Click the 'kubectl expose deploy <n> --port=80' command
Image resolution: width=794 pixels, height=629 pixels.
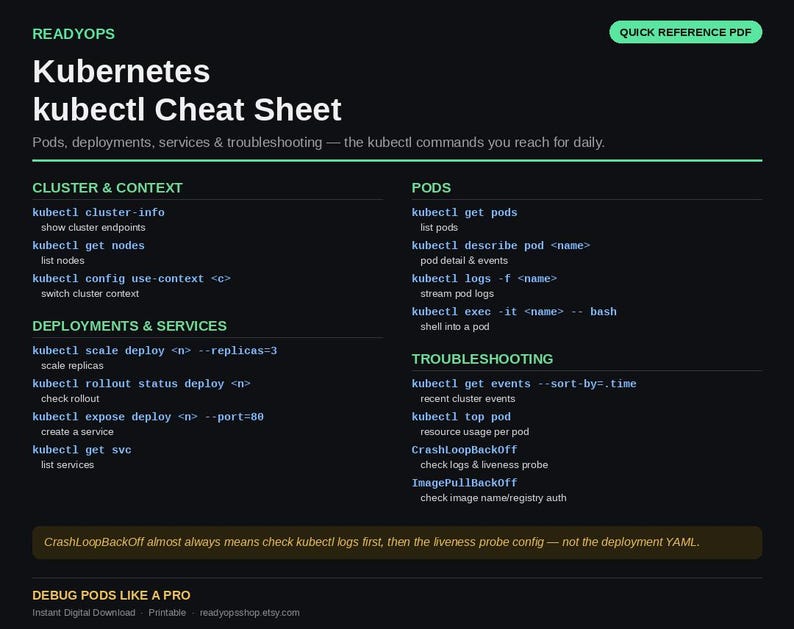pyautogui.click(x=148, y=417)
